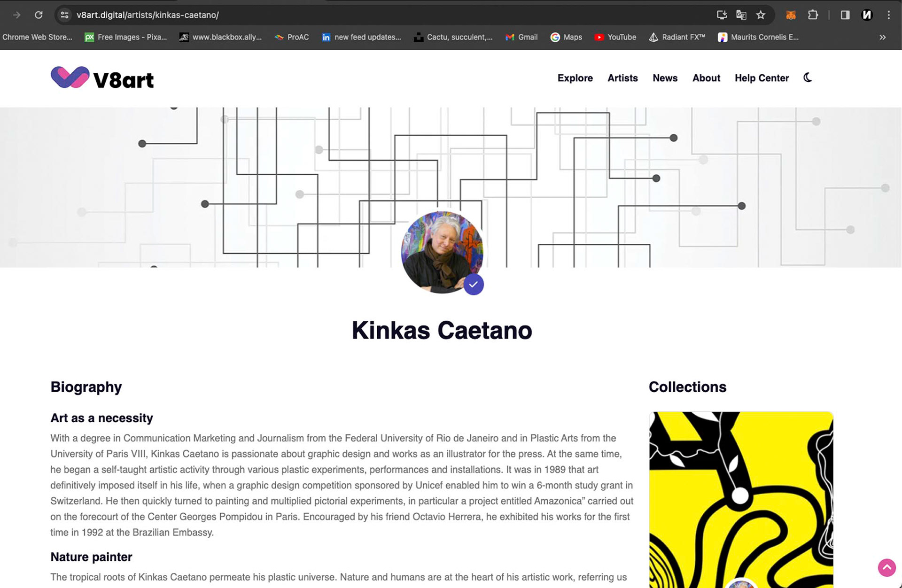
Task: Click the V8art logo
Action: pos(102,78)
